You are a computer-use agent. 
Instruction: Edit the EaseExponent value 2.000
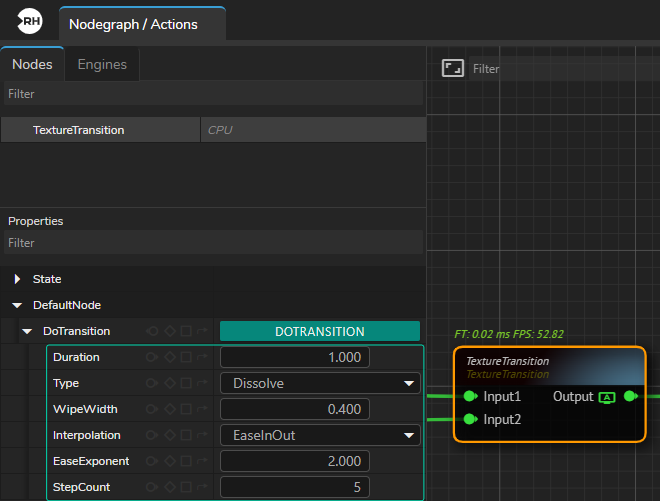[295, 461]
